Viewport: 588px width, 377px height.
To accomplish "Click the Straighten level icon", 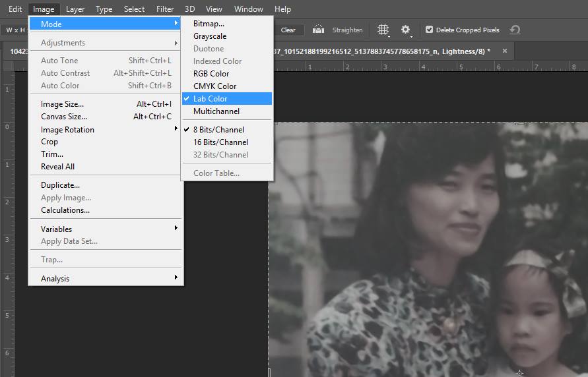I will (x=319, y=30).
